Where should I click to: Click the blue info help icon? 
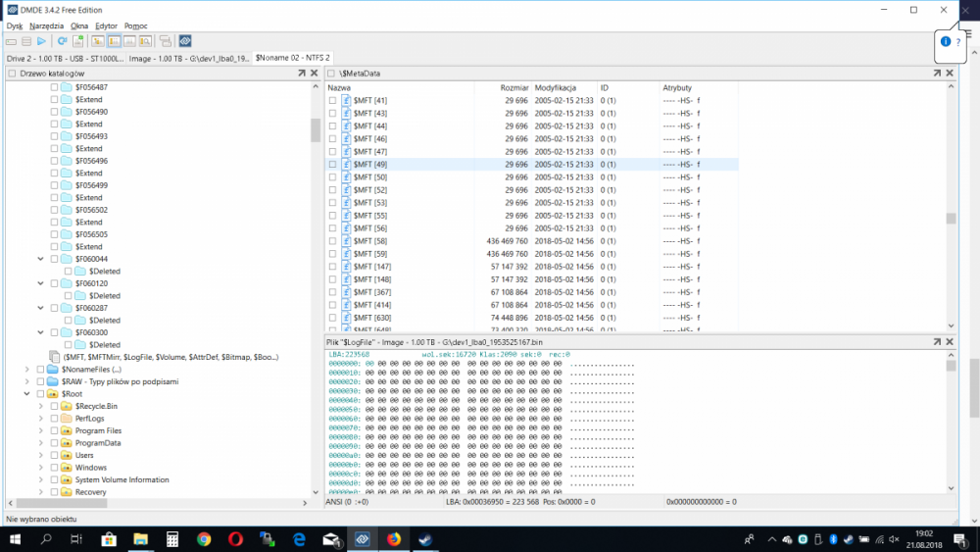(x=946, y=41)
